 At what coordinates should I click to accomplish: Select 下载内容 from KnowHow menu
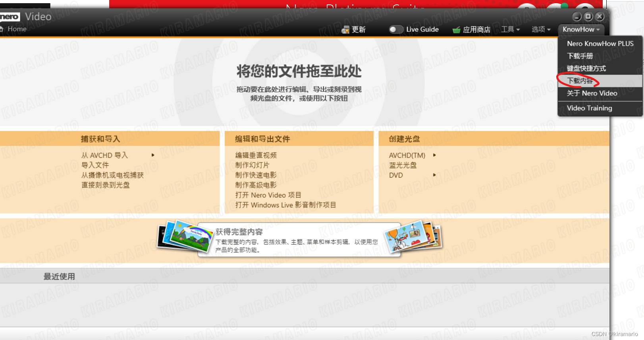pyautogui.click(x=580, y=81)
